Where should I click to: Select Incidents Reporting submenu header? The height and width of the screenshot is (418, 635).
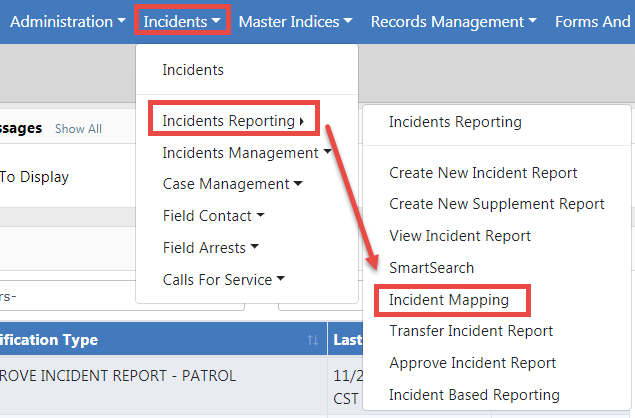tap(455, 122)
